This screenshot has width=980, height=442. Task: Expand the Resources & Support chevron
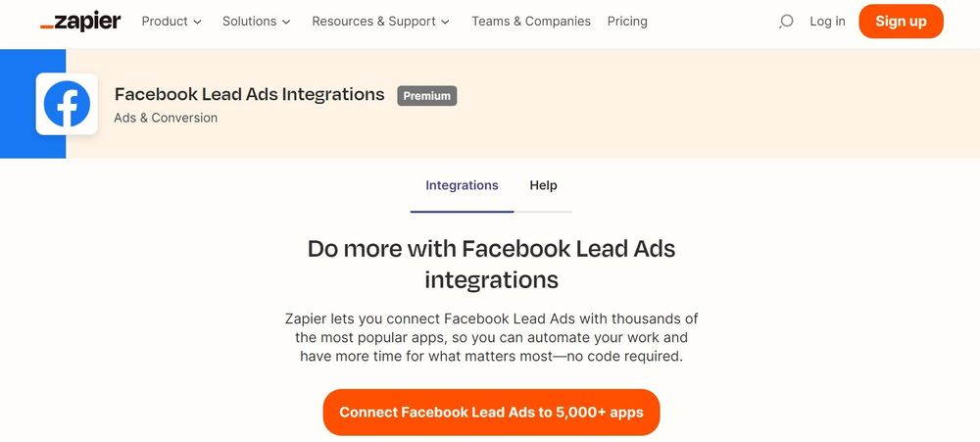pos(445,22)
